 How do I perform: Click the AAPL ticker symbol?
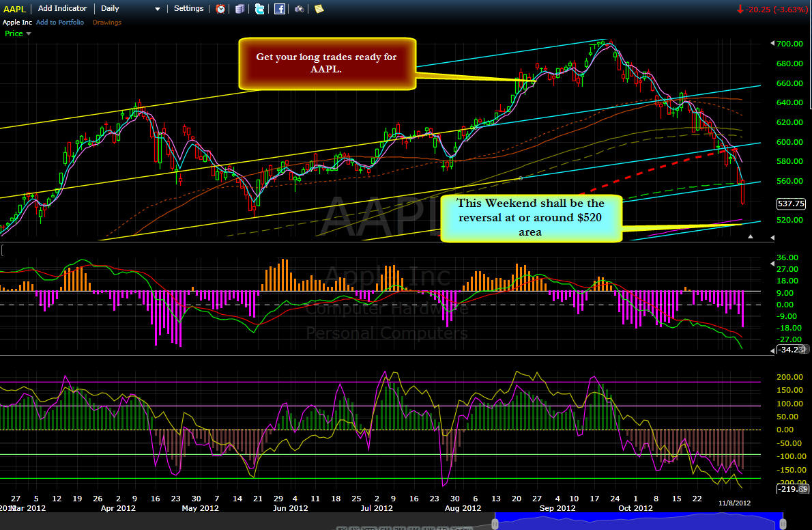(14, 9)
